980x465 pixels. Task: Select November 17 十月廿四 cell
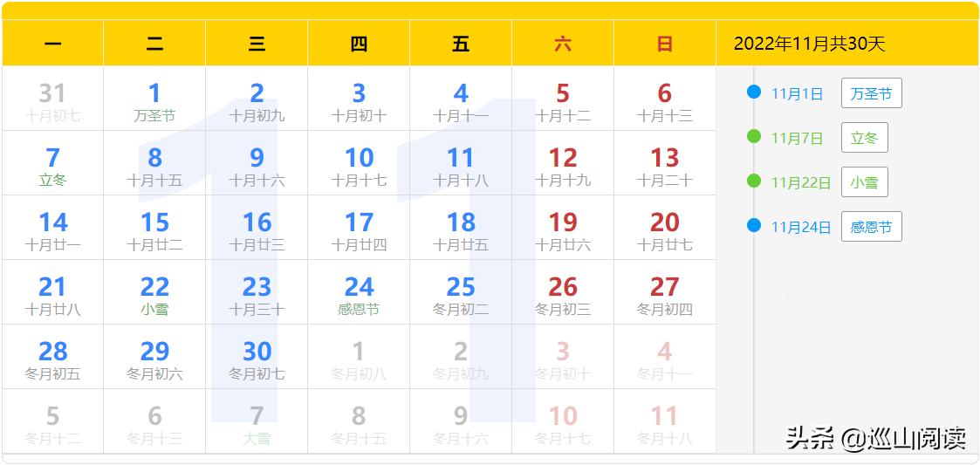[359, 228]
